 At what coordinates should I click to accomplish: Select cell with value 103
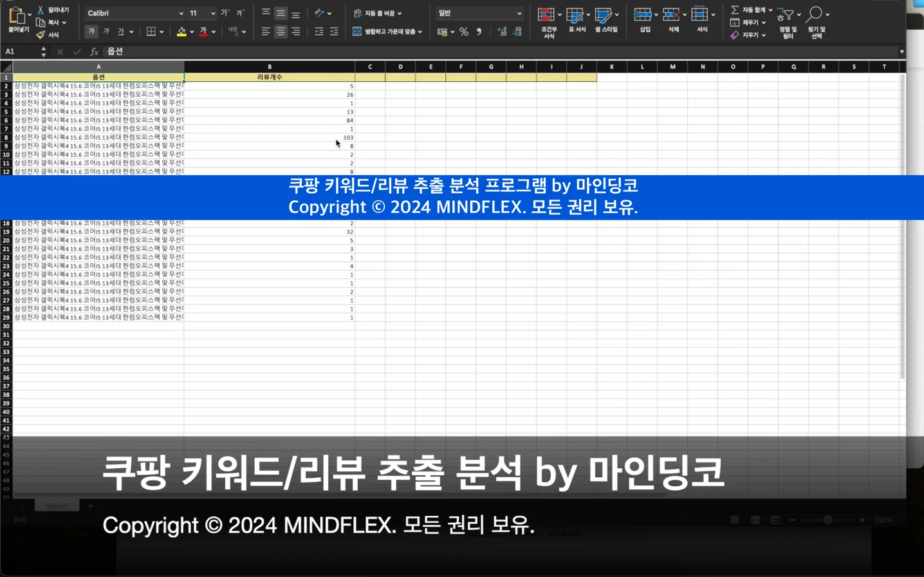click(x=270, y=137)
